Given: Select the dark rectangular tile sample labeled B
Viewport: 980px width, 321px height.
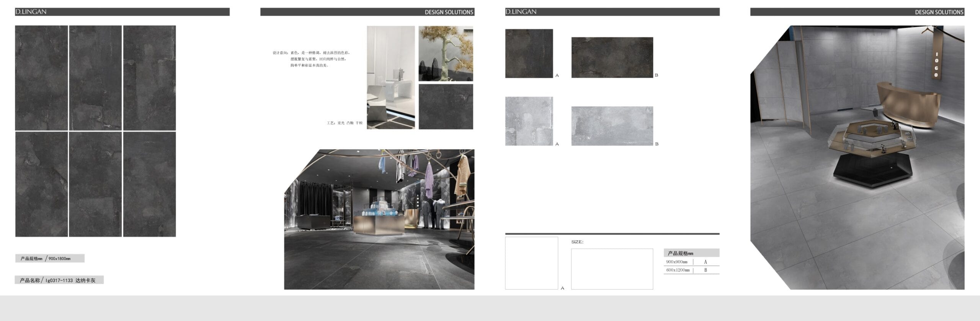Looking at the screenshot, I should click(x=612, y=57).
